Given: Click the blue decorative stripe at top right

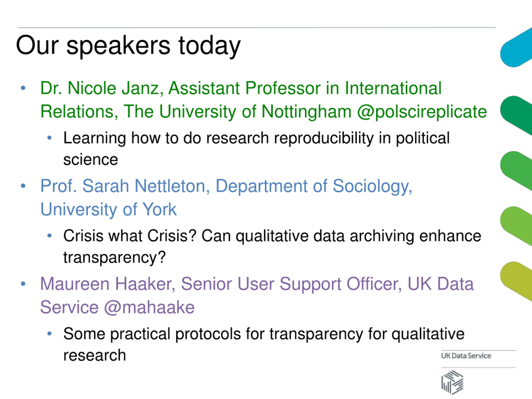Looking at the screenshot, I should click(516, 47).
